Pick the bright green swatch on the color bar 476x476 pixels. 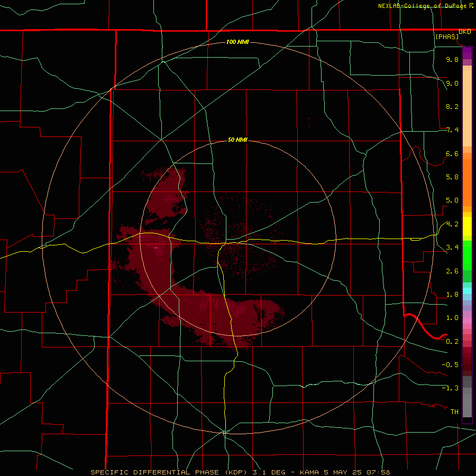coord(467,255)
